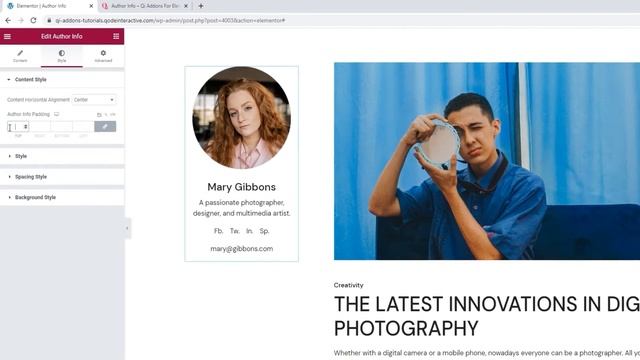
Task: Click the responsive device icon beside Author Info Padding
Action: click(57, 114)
